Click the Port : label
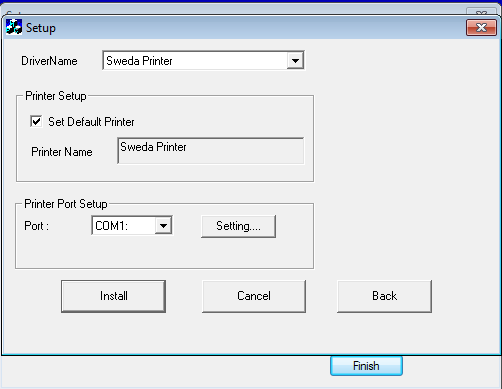 (x=36, y=226)
